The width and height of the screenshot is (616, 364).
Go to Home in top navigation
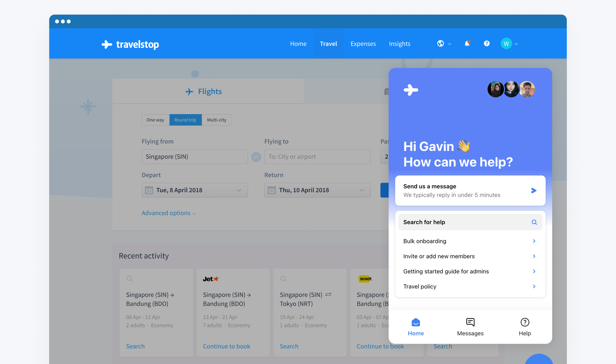298,44
